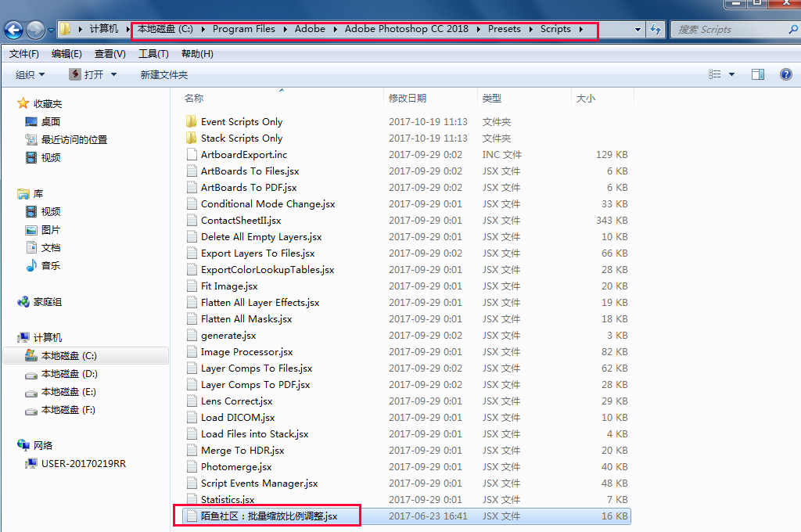
Task: Select the Image Processor.jsx file icon
Action: [x=192, y=351]
